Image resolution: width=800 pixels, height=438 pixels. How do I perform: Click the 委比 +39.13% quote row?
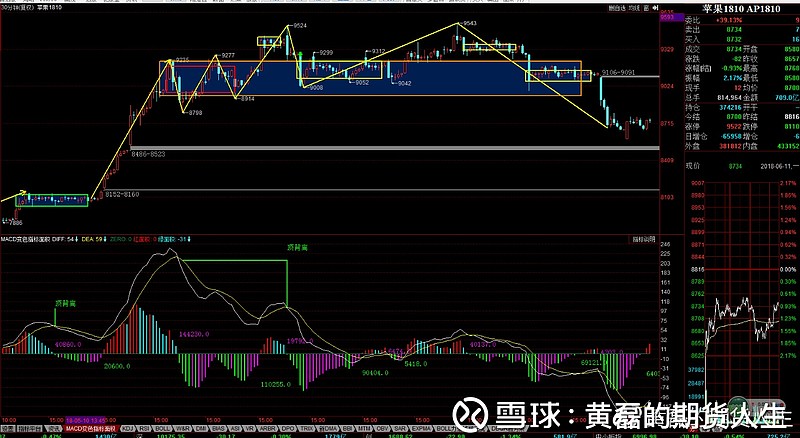click(x=742, y=20)
